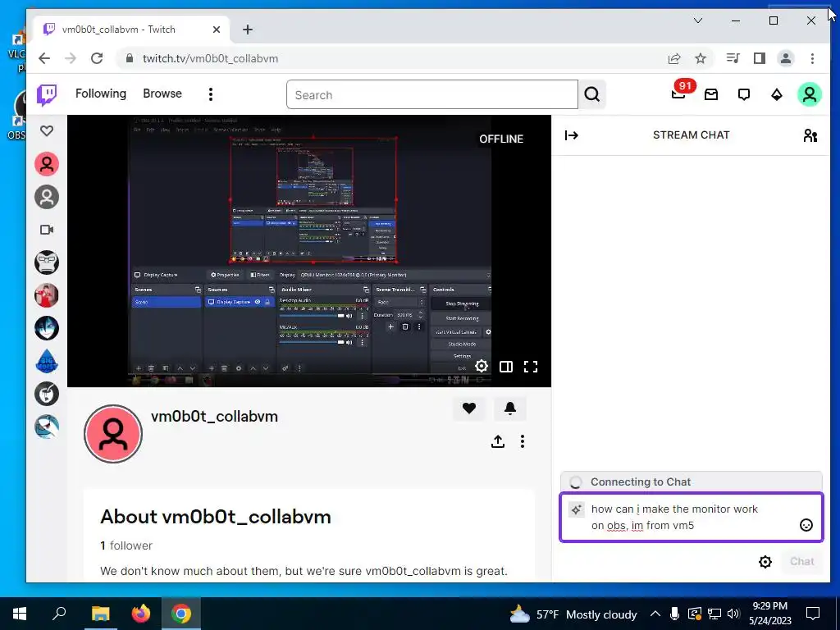Open a new browser tab
Screen dimensions: 840x630
click(248, 30)
